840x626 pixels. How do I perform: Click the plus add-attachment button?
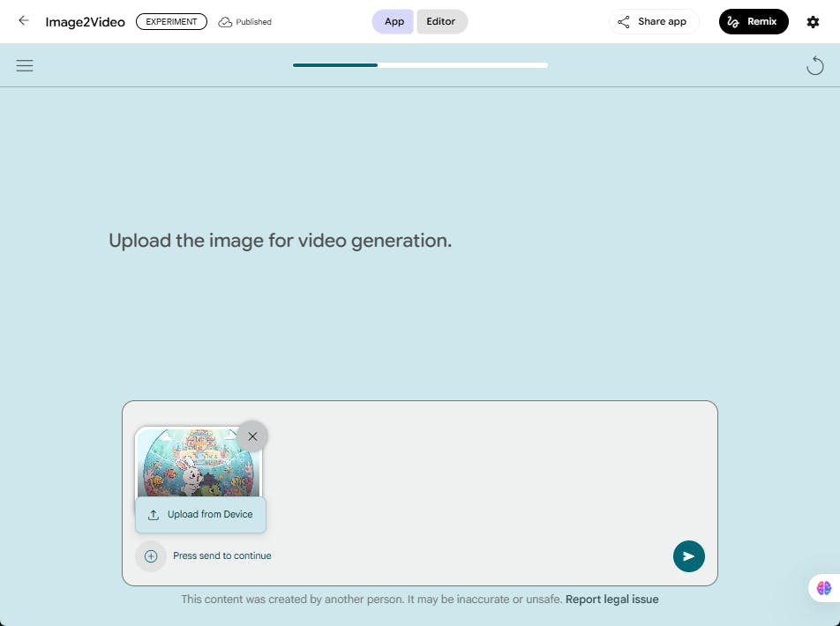tap(151, 555)
